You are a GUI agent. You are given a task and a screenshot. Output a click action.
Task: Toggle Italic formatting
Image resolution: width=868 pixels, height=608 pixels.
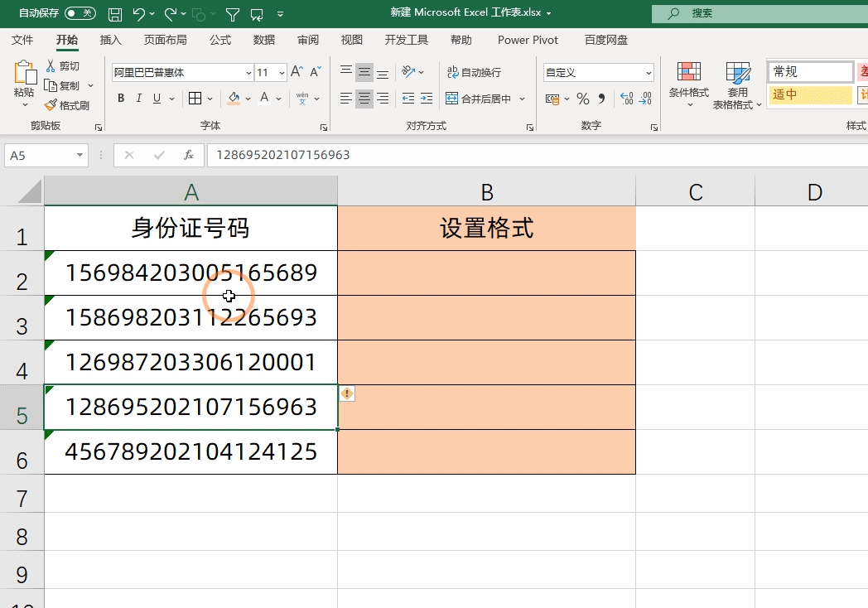(138, 99)
